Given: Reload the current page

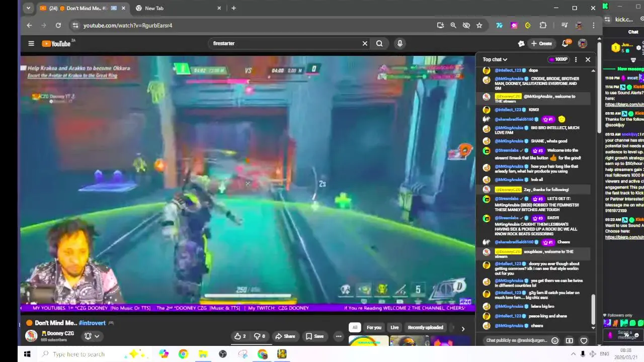Looking at the screenshot, I should [x=58, y=25].
